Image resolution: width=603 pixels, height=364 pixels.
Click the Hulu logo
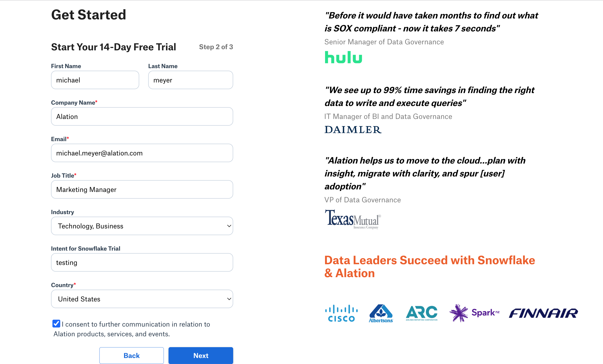343,57
